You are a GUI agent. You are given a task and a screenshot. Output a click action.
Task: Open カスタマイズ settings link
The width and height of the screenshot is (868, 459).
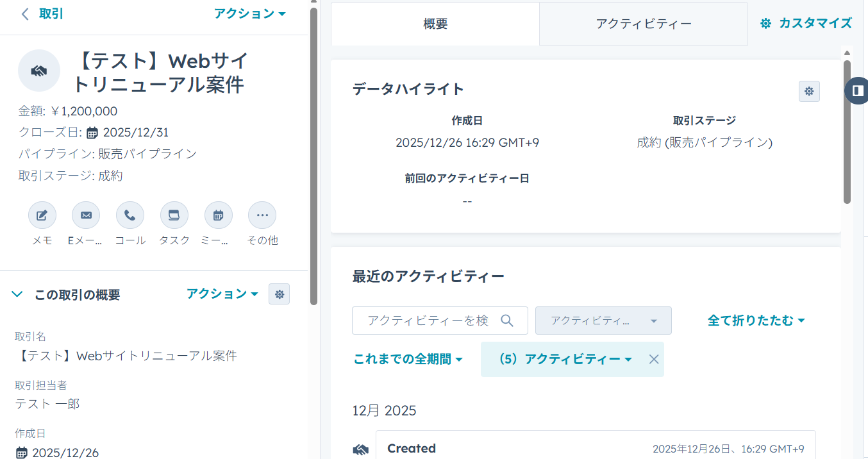pyautogui.click(x=806, y=23)
